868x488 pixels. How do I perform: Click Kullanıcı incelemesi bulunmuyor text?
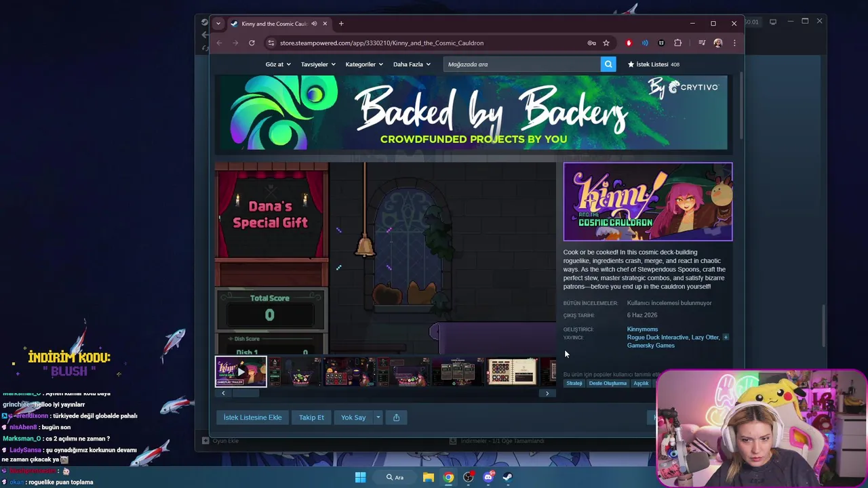pyautogui.click(x=669, y=303)
